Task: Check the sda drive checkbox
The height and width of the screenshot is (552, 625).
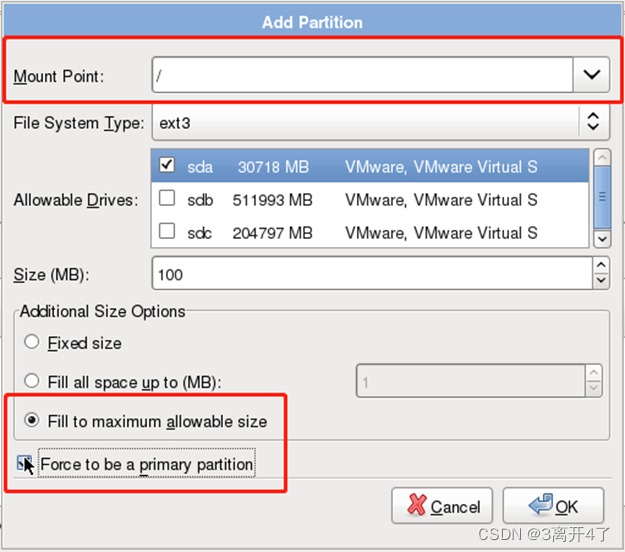Action: [167, 165]
